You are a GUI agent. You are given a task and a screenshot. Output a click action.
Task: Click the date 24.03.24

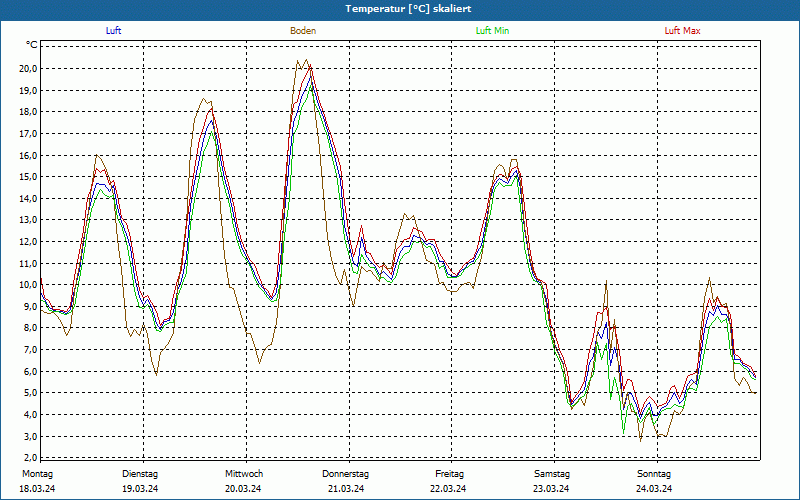(x=654, y=489)
